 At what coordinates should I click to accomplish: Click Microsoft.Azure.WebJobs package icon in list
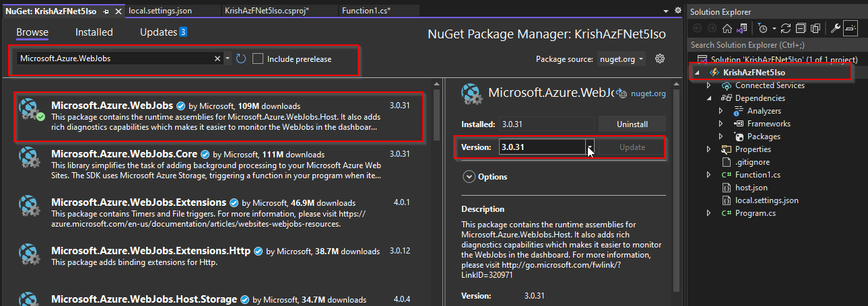[x=32, y=110]
